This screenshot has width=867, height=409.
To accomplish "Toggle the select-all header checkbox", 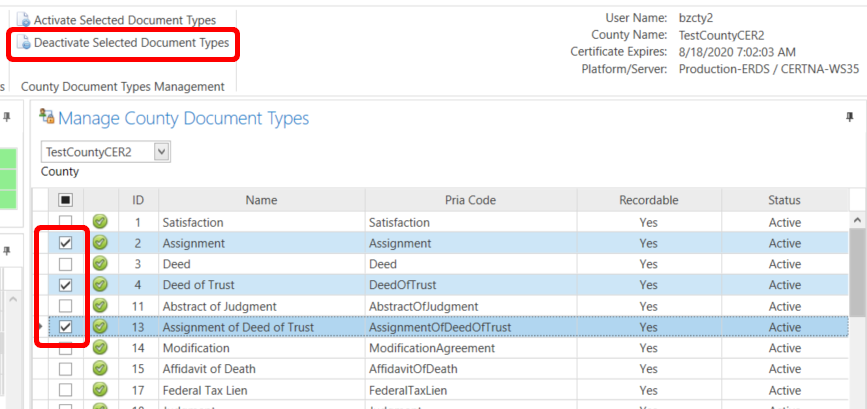I will [65, 200].
